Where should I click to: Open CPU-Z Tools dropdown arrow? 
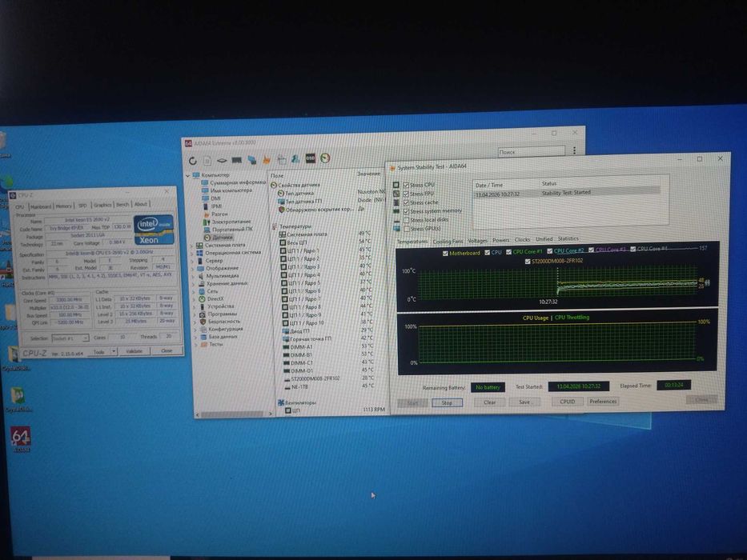(114, 351)
